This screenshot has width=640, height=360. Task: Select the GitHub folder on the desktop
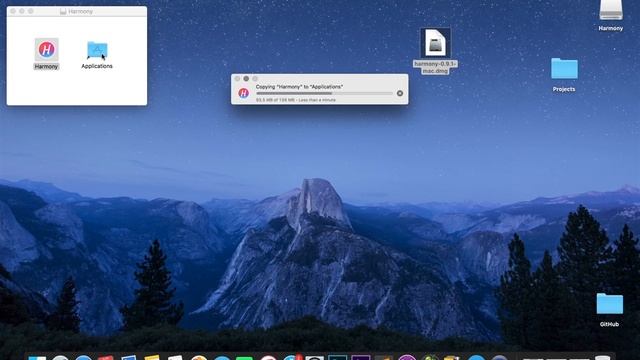tap(609, 304)
